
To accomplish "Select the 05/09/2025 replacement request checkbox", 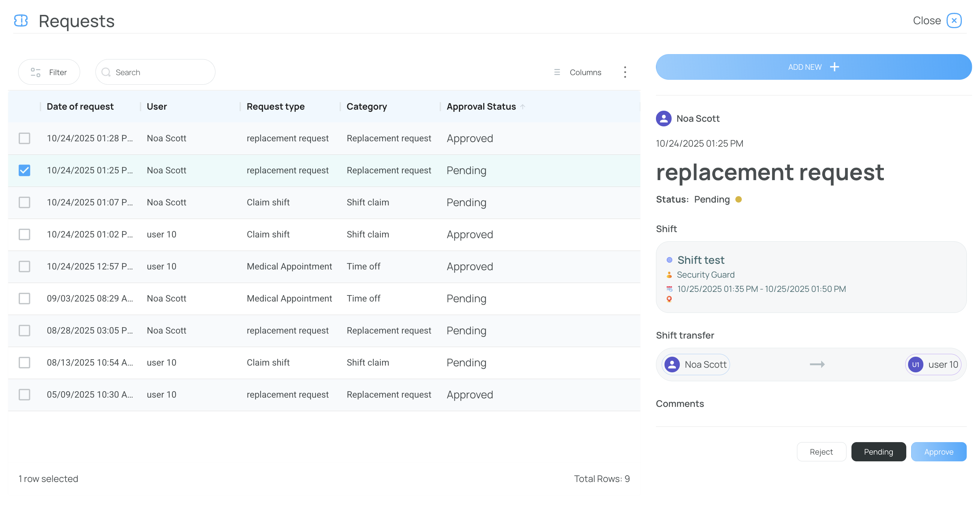I will pos(24,394).
